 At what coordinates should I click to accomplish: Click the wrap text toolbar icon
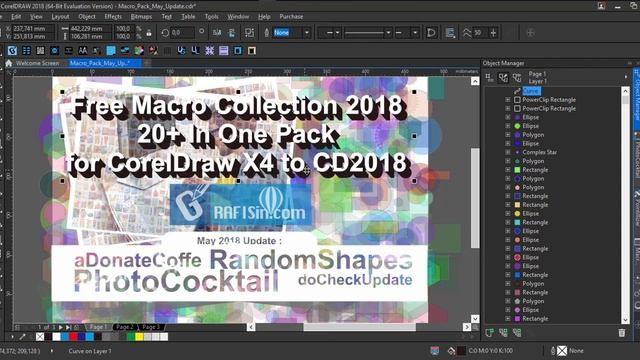point(450,33)
